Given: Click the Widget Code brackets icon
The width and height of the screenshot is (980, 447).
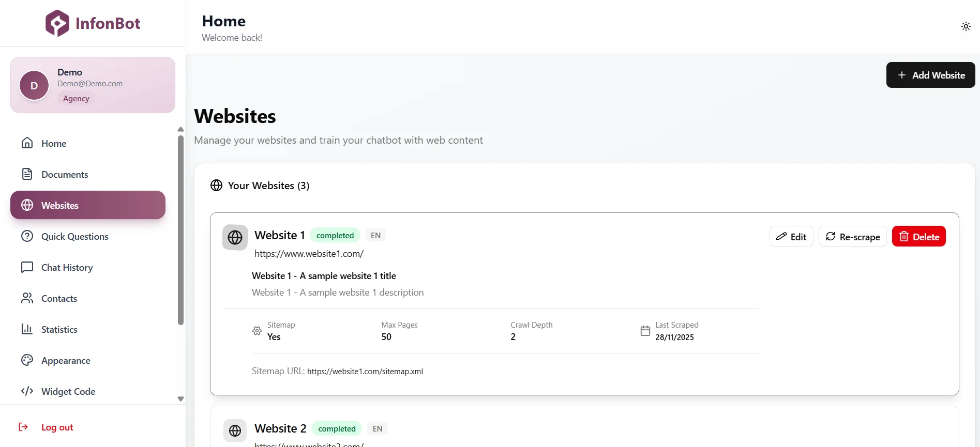Looking at the screenshot, I should click(27, 391).
